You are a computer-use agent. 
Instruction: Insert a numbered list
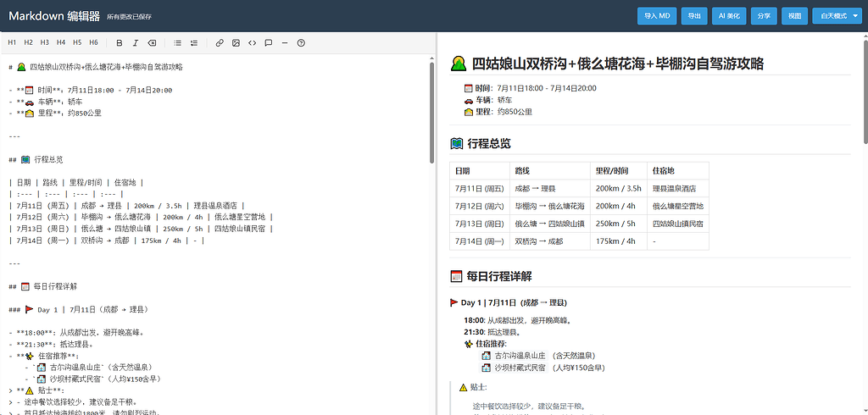click(x=194, y=42)
